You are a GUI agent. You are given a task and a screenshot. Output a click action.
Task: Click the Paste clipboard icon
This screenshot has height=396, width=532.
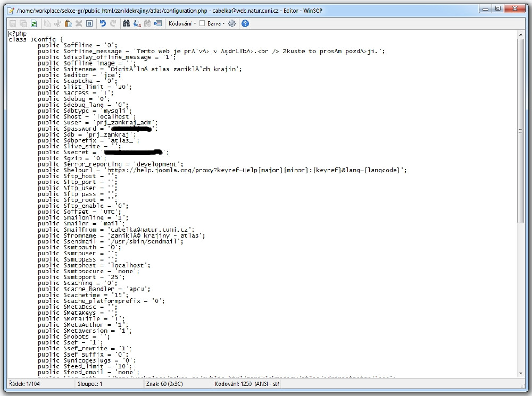tap(68, 23)
